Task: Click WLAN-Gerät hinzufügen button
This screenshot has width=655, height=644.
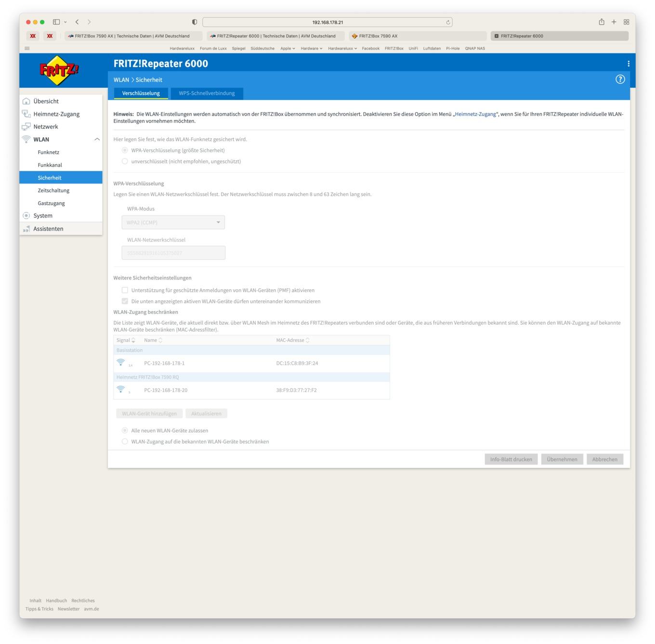Action: [149, 413]
